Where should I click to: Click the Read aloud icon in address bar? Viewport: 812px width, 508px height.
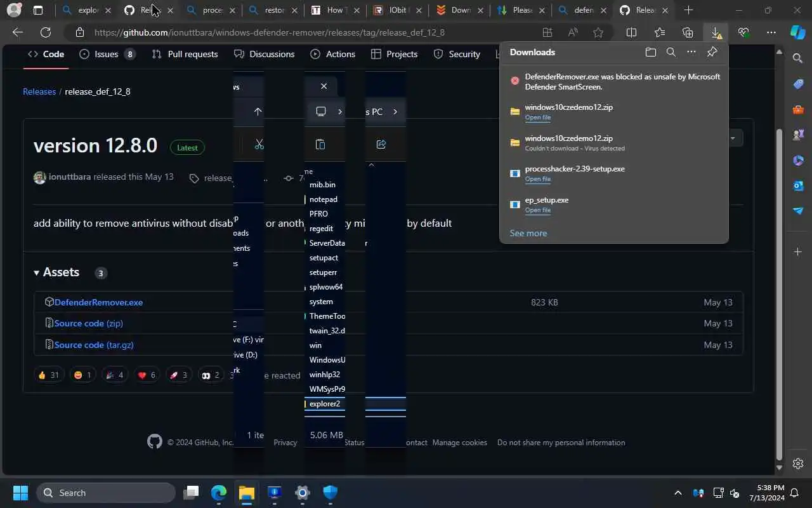pyautogui.click(x=573, y=32)
